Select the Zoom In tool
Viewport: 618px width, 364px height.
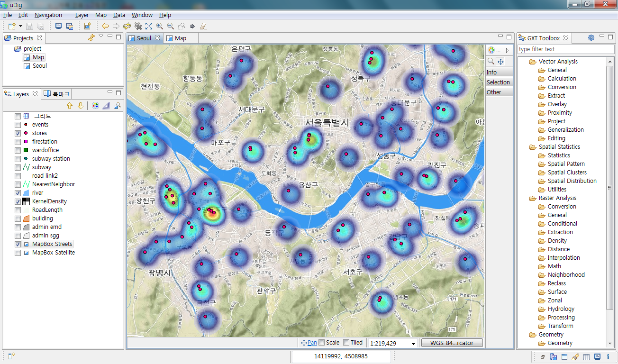point(159,26)
